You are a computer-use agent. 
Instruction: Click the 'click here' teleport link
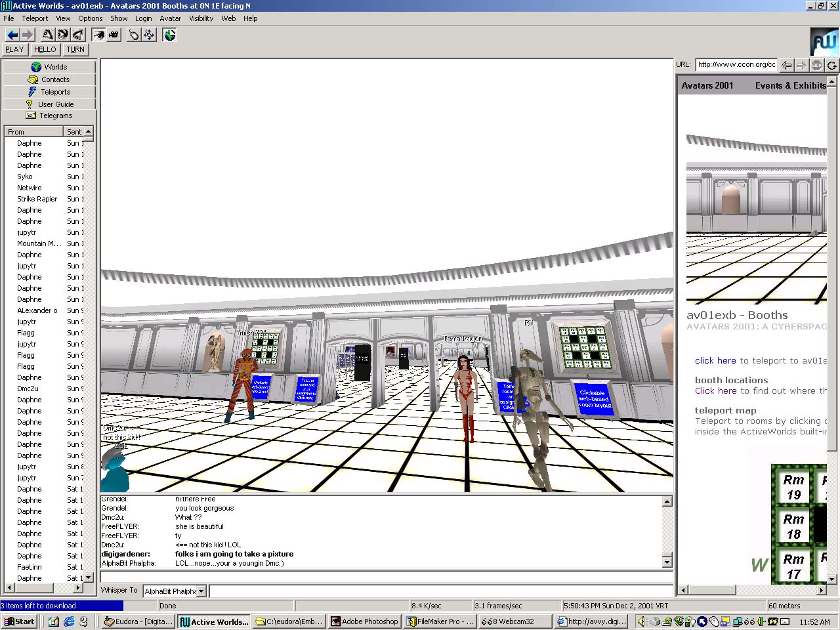point(715,360)
